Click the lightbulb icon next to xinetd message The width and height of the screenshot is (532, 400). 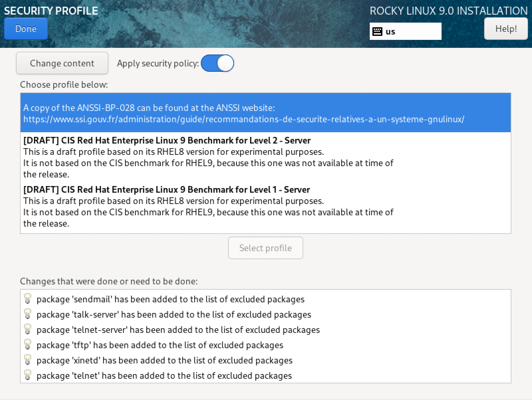(28, 360)
